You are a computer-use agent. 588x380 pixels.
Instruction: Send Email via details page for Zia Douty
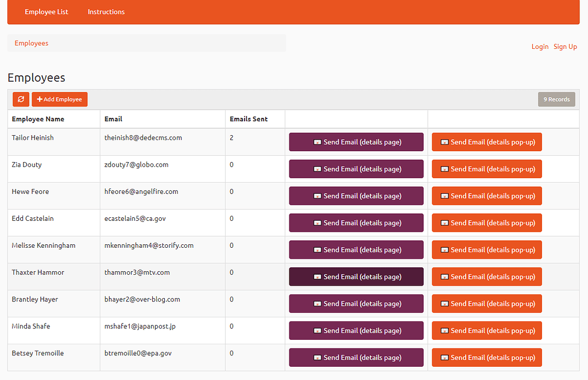click(356, 169)
